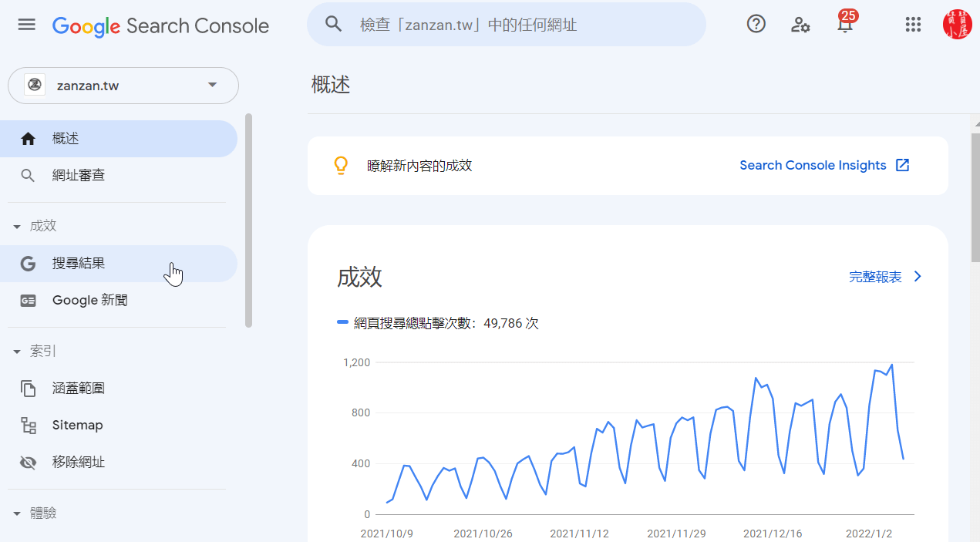Screen dimensions: 980x542
Task: Open the Google apps grid
Action: tap(913, 25)
